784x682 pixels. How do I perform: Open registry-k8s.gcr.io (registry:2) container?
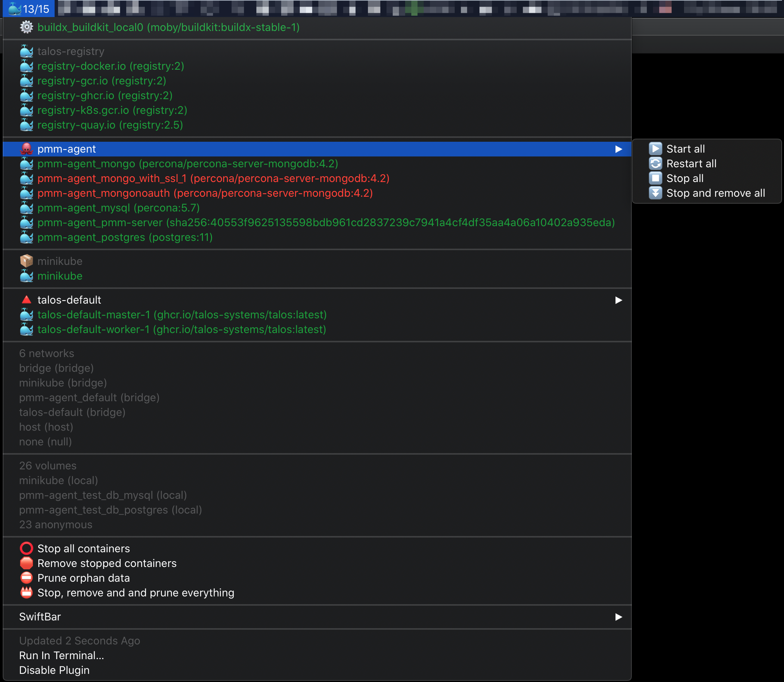pos(317,110)
